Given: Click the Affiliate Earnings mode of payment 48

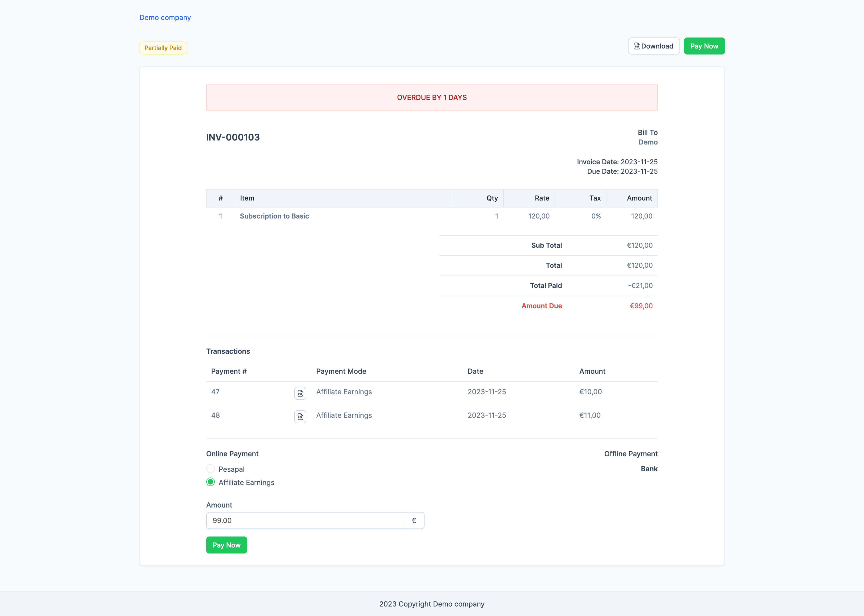Looking at the screenshot, I should [x=344, y=415].
